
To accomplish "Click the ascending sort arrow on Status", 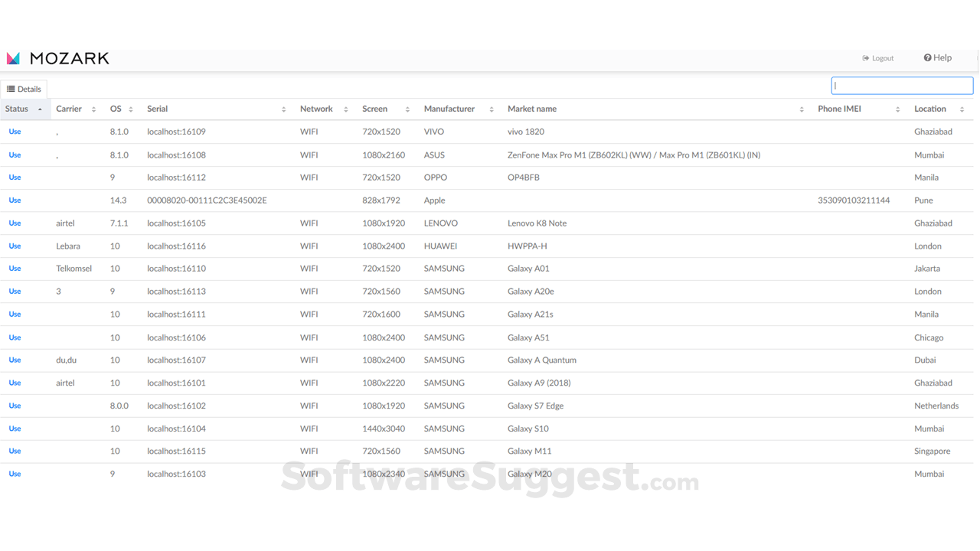I will [40, 109].
